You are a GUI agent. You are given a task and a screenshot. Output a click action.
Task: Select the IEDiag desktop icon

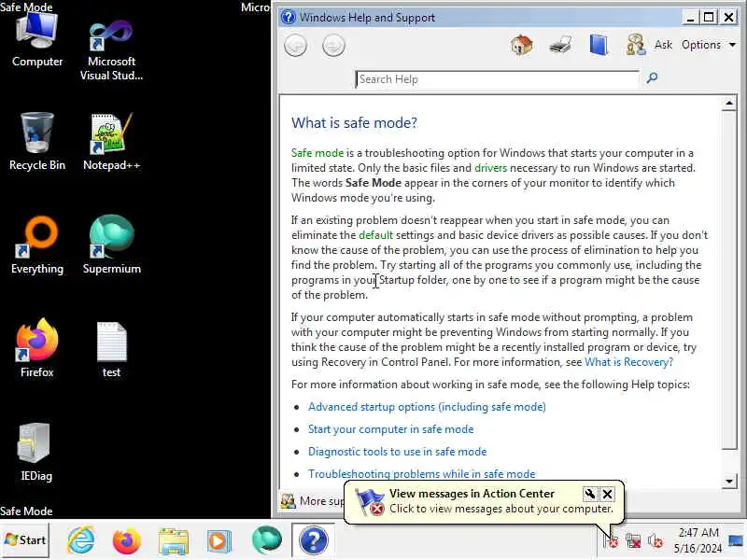(x=35, y=453)
